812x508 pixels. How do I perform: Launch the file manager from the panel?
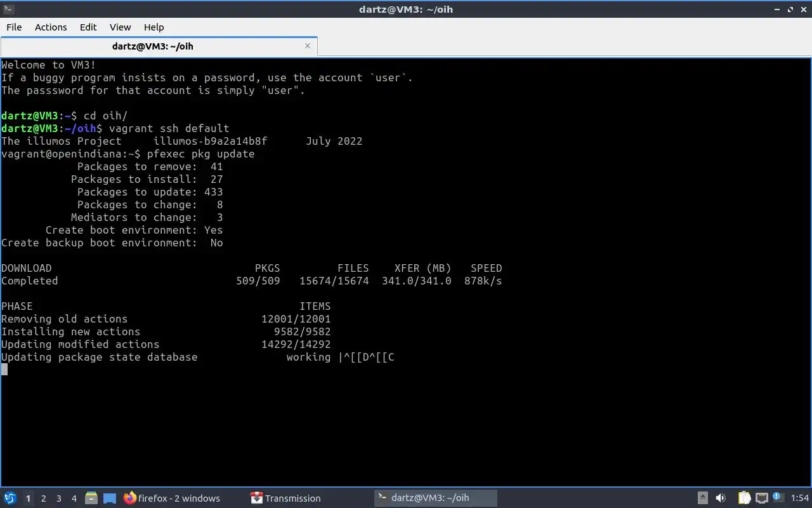pos(91,498)
